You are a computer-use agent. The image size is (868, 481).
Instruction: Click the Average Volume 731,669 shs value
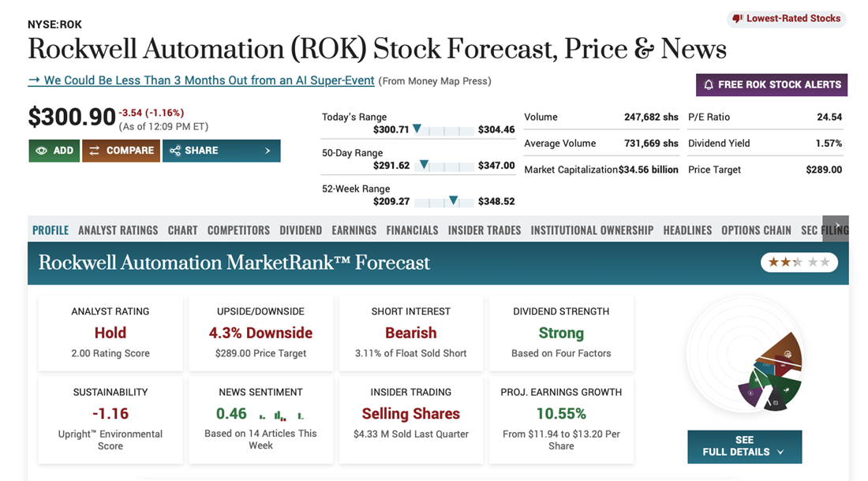click(651, 144)
